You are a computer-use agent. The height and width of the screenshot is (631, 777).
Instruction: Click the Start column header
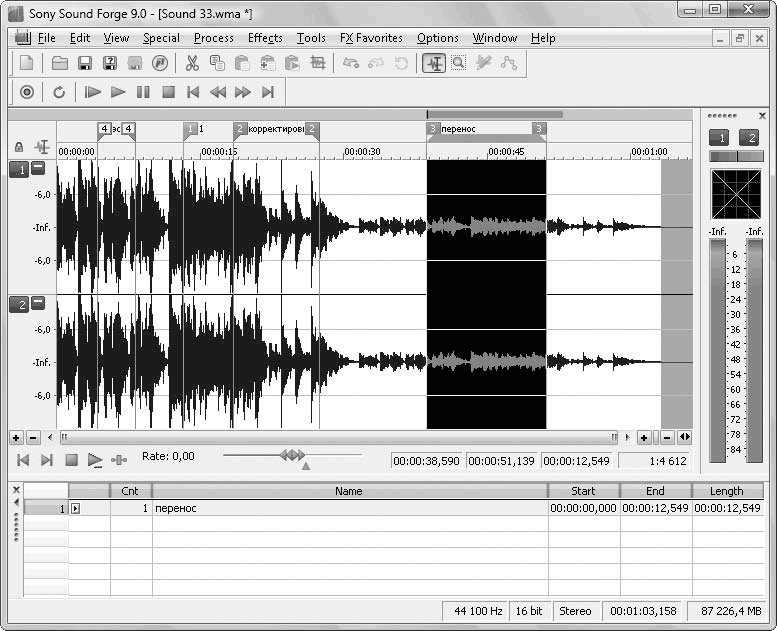coord(583,491)
